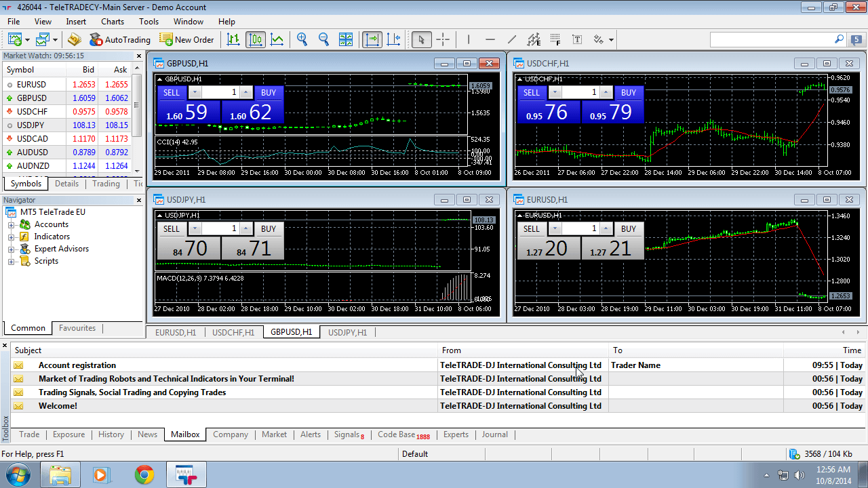
Task: Click the toolbar search input field
Action: (x=771, y=39)
